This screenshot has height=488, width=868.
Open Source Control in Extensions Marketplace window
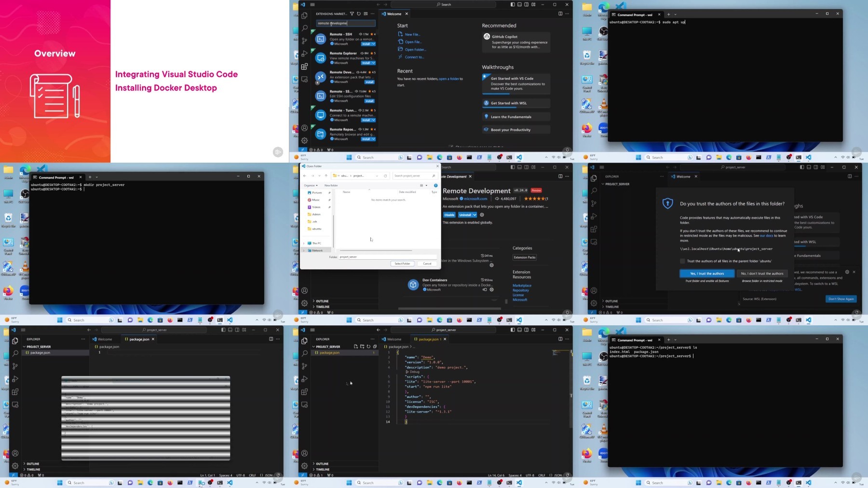(x=304, y=41)
